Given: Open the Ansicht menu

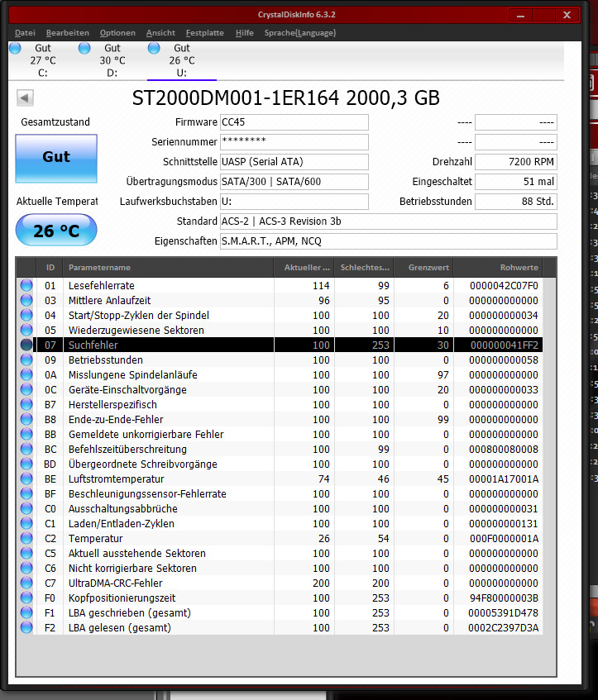Looking at the screenshot, I should (160, 32).
